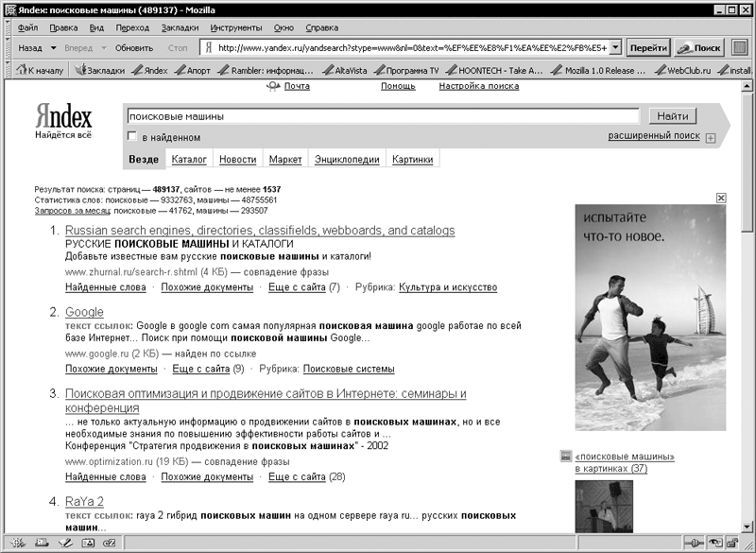Open the Переход menu
This screenshot has height=553, width=756.
132,28
